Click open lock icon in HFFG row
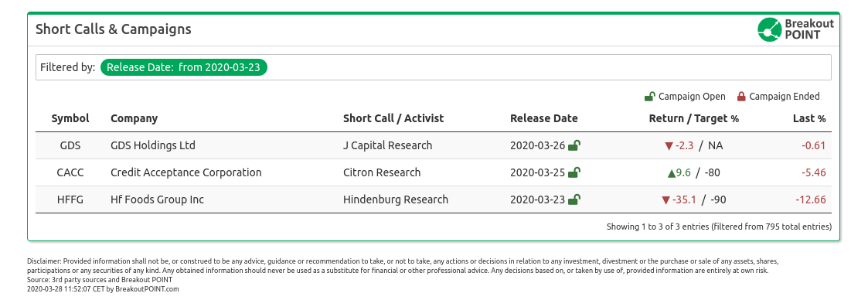This screenshot has width=868, height=300. click(574, 199)
